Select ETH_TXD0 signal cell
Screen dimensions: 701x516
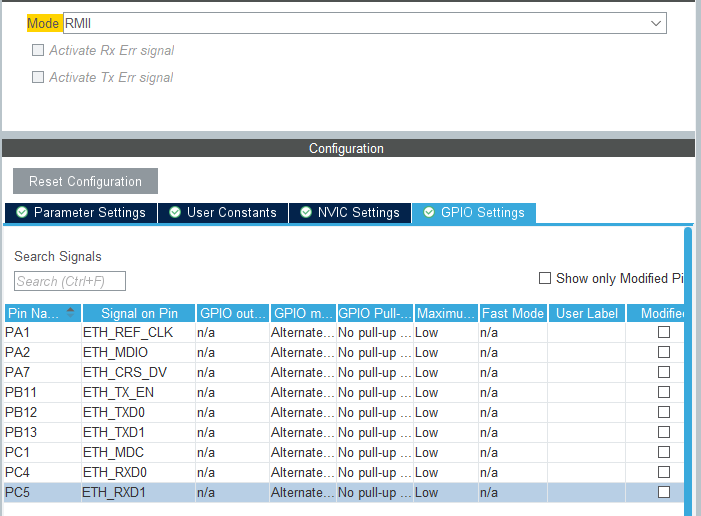click(139, 412)
